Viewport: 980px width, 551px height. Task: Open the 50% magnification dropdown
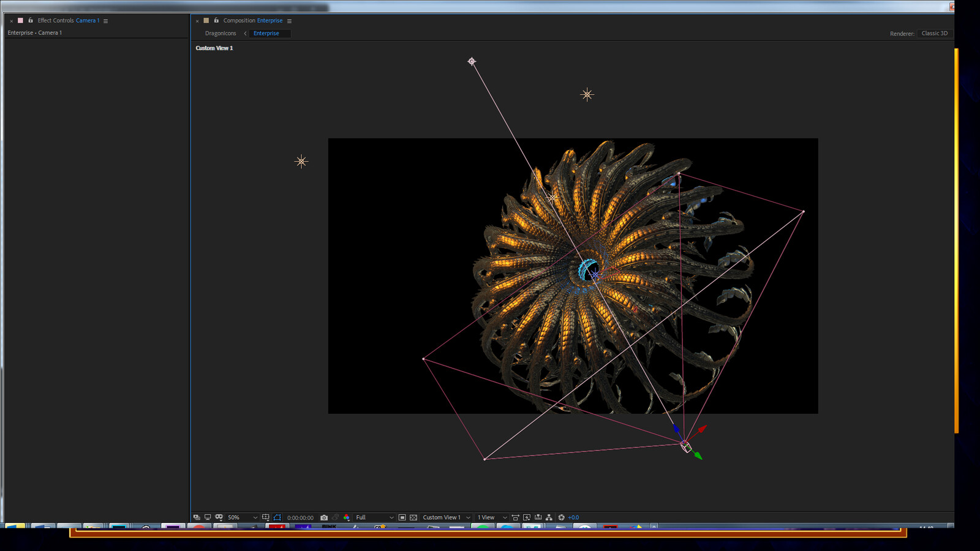coord(243,517)
